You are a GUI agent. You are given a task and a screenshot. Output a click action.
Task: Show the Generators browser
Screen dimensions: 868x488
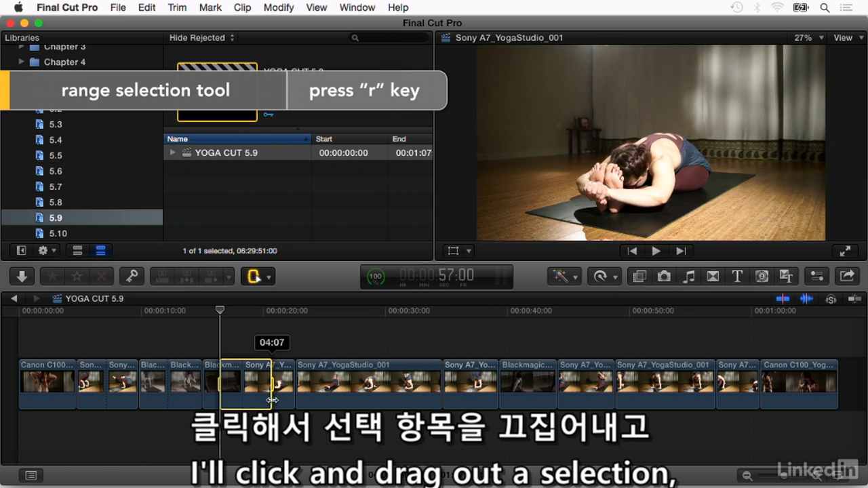coord(762,276)
